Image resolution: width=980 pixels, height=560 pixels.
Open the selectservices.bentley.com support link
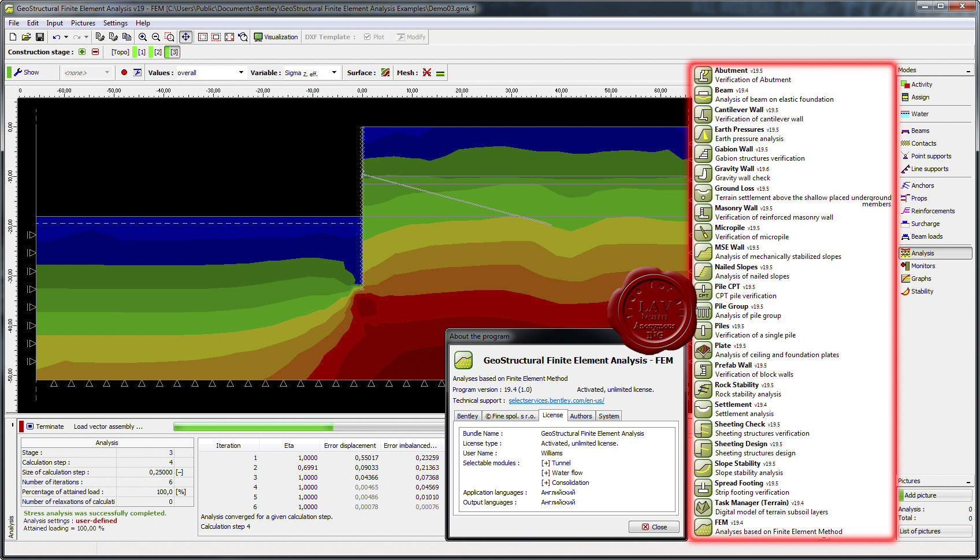[x=556, y=400]
